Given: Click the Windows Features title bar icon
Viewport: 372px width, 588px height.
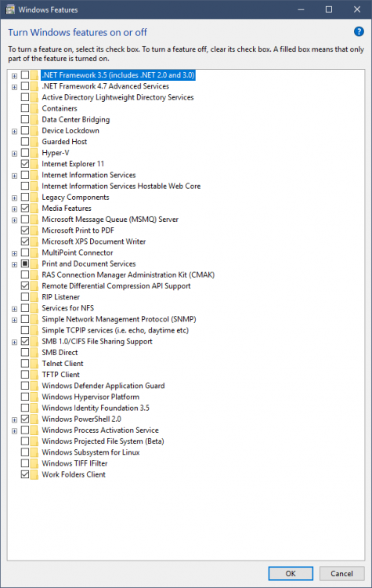Looking at the screenshot, I should (x=10, y=9).
